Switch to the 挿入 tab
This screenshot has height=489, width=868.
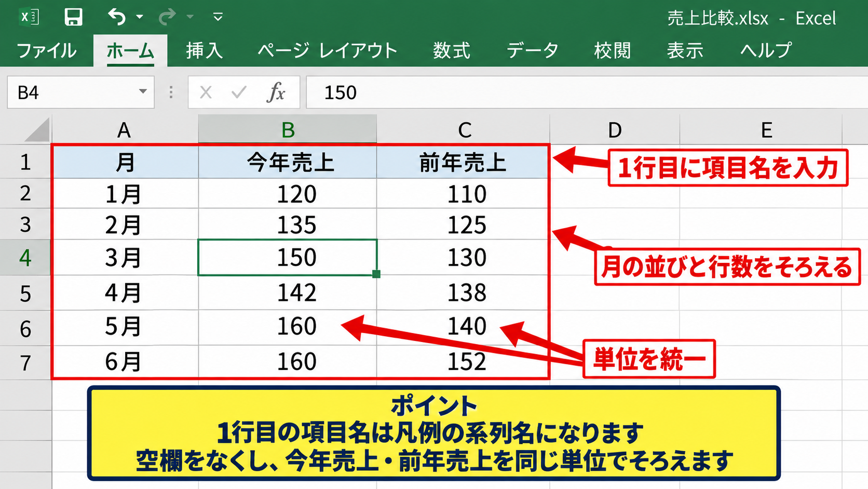click(205, 50)
